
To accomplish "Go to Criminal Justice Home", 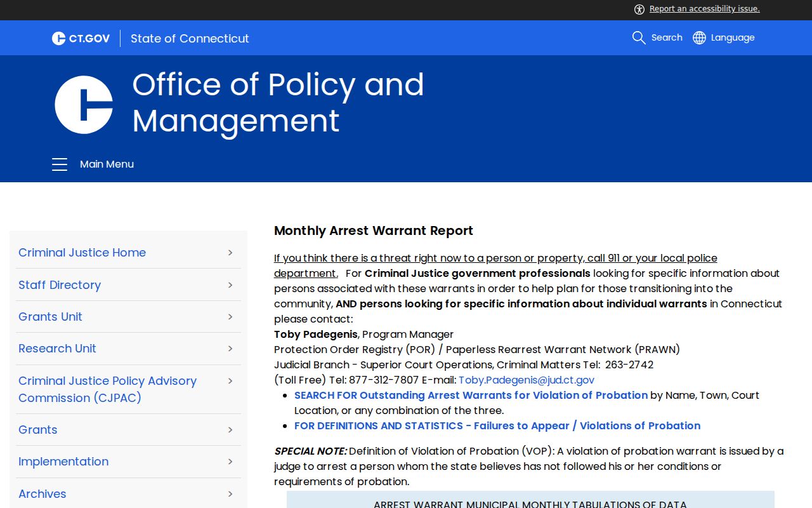I will pyautogui.click(x=82, y=253).
